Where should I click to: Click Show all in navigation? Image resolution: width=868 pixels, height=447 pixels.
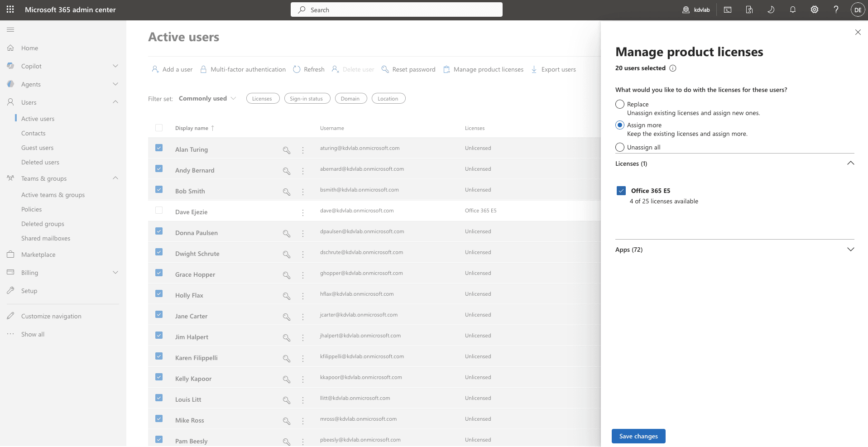click(x=33, y=334)
